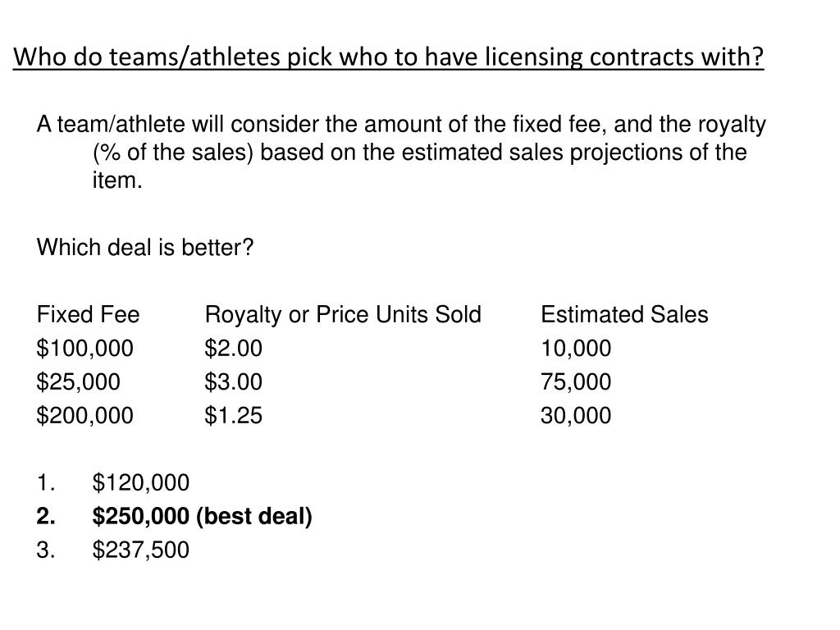Screen dimensions: 840x630
Task: Click answer one, $120,000
Action: tap(141, 483)
